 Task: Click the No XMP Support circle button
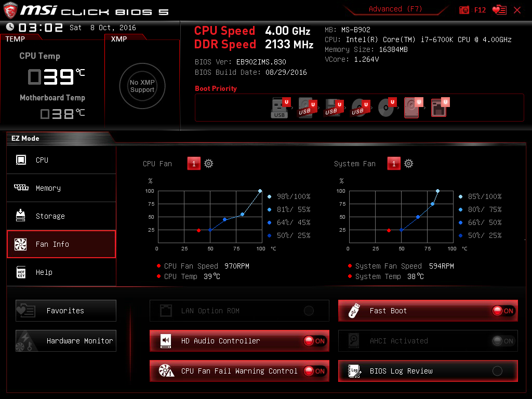pyautogui.click(x=142, y=86)
